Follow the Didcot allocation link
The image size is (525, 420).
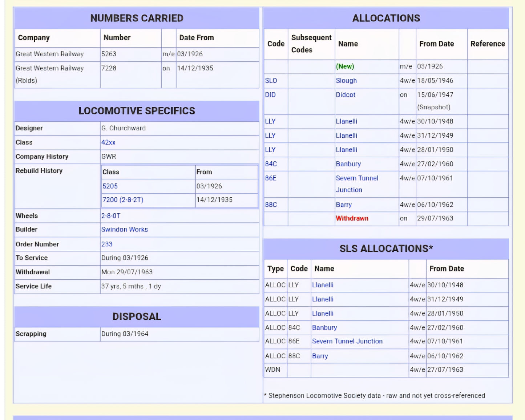click(x=346, y=95)
